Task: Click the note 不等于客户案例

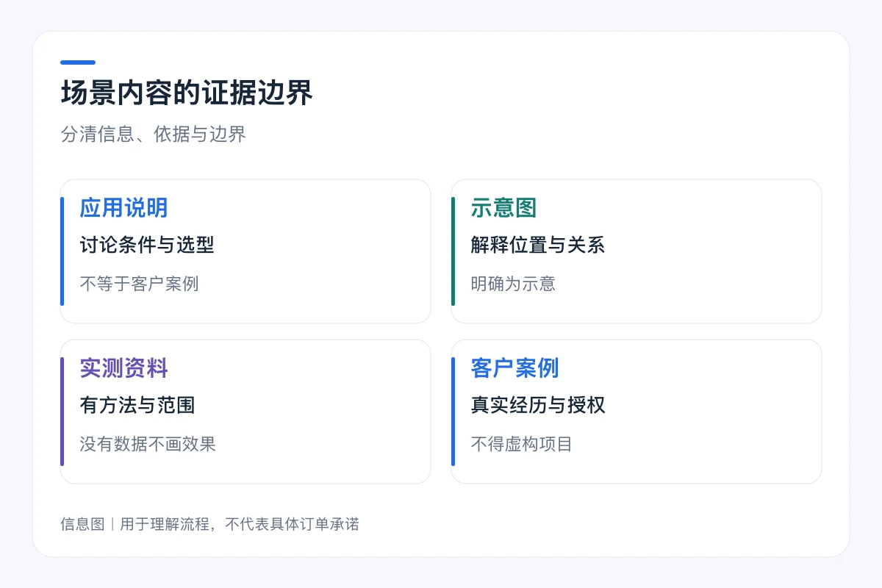Action: click(x=139, y=284)
